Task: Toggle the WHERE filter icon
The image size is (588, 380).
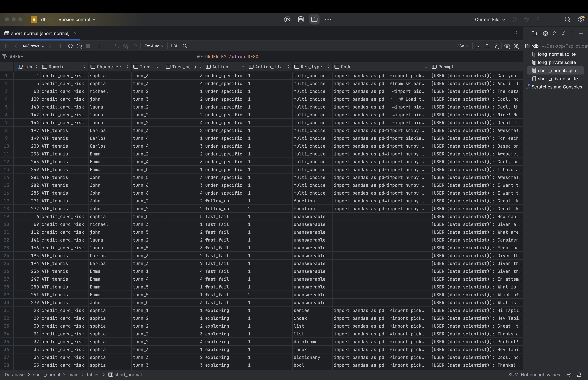Action: pyautogui.click(x=4, y=56)
